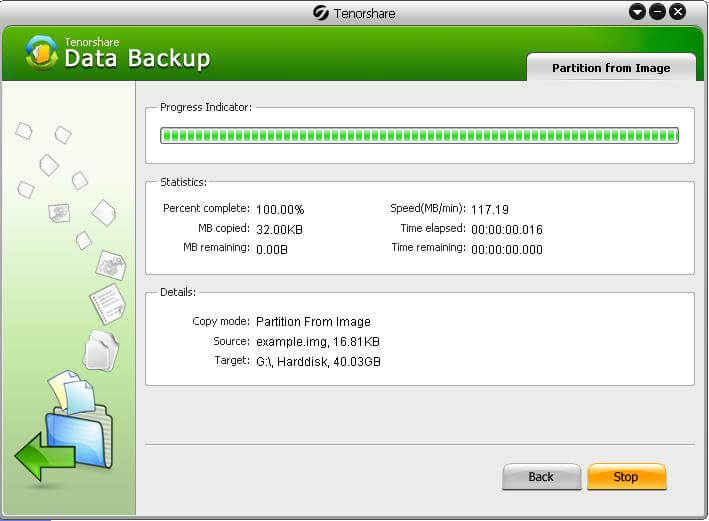Screen dimensions: 709x521
Task: Click the stacked blank files icon in sidebar
Action: pos(101,349)
